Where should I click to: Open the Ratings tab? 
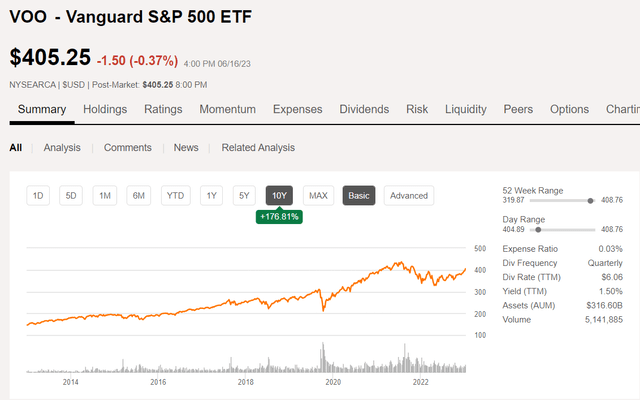(163, 109)
